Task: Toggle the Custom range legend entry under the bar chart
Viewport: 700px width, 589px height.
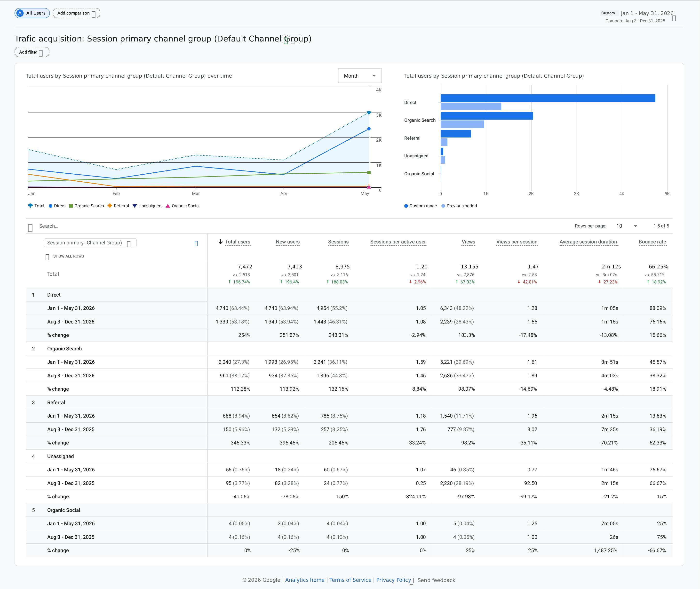Action: [x=421, y=206]
